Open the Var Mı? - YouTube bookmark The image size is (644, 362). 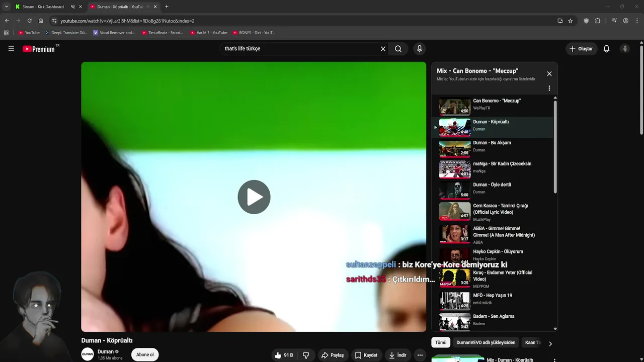(x=208, y=33)
